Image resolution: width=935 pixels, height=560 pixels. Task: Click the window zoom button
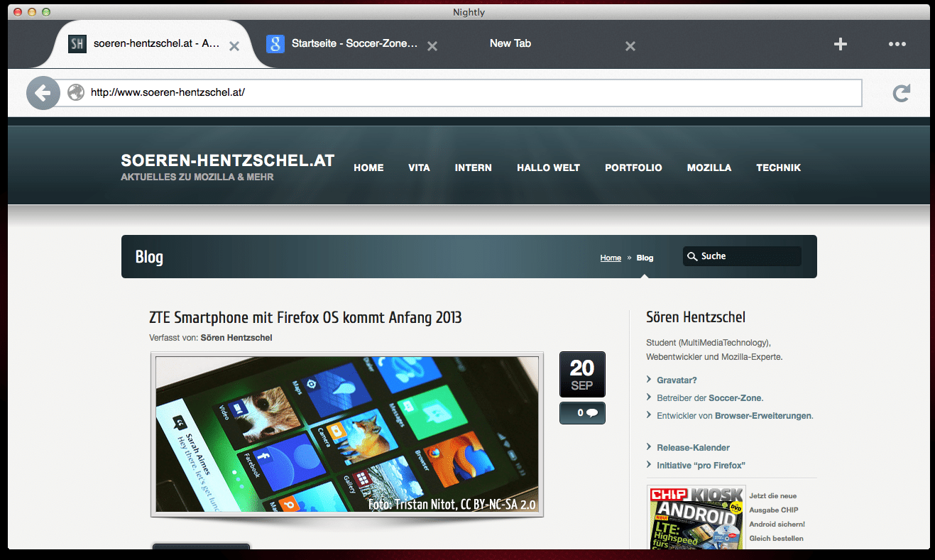pyautogui.click(x=46, y=12)
